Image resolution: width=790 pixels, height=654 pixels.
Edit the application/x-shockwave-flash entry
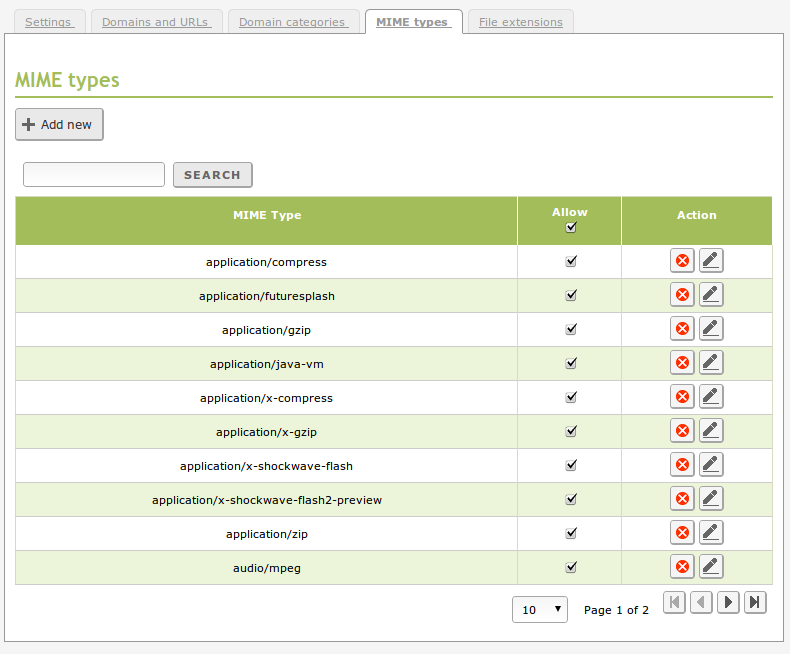pyautogui.click(x=711, y=465)
